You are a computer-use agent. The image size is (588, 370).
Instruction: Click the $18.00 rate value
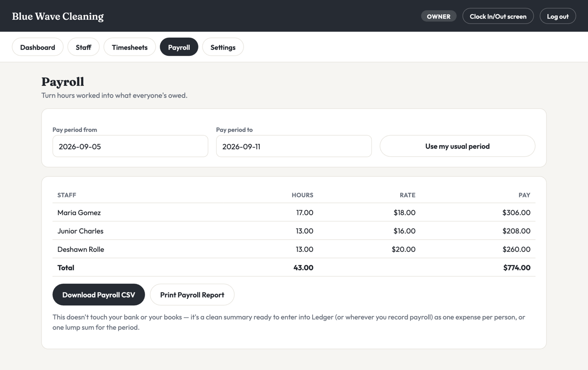click(404, 213)
